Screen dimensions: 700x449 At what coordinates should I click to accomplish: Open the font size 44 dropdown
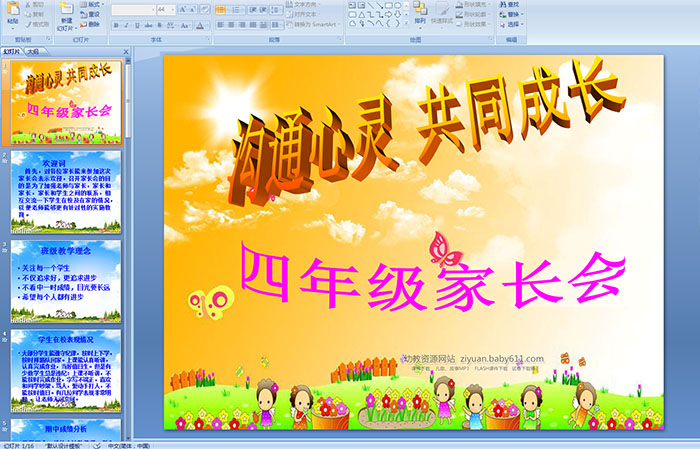(x=173, y=10)
